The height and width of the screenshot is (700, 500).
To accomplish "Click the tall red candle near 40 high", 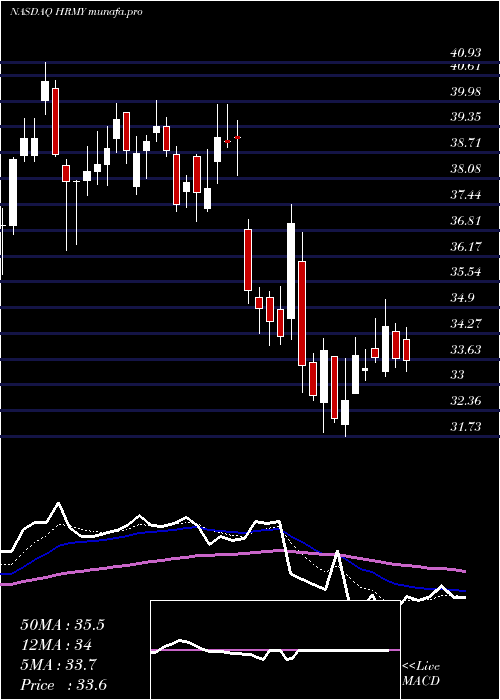I will point(55,121).
